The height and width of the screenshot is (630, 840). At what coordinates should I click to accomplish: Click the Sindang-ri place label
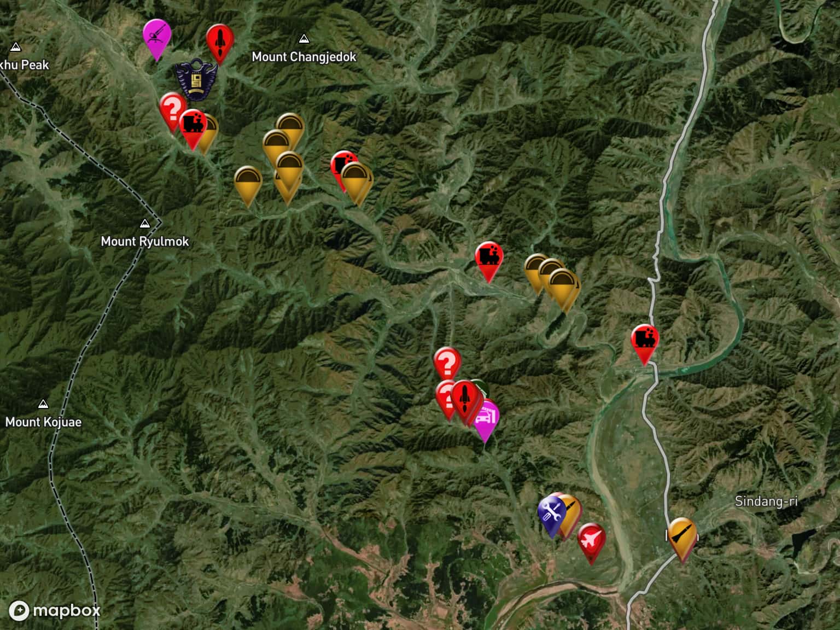766,501
